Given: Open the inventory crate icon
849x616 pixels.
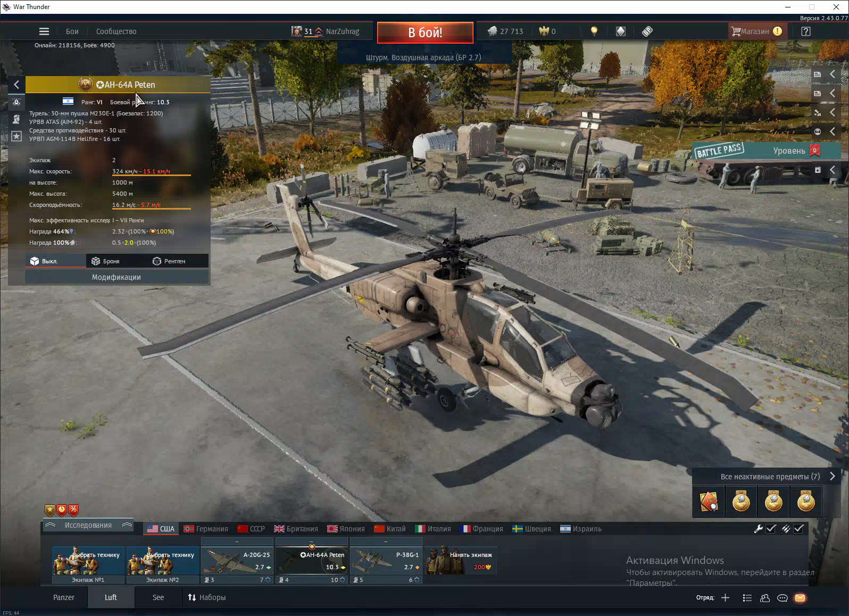Looking at the screenshot, I should coord(621,31).
